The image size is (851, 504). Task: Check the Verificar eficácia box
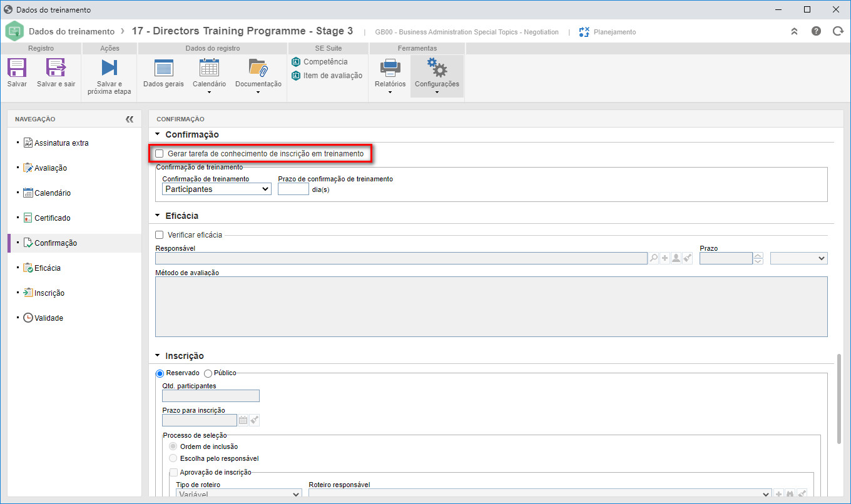pyautogui.click(x=160, y=235)
